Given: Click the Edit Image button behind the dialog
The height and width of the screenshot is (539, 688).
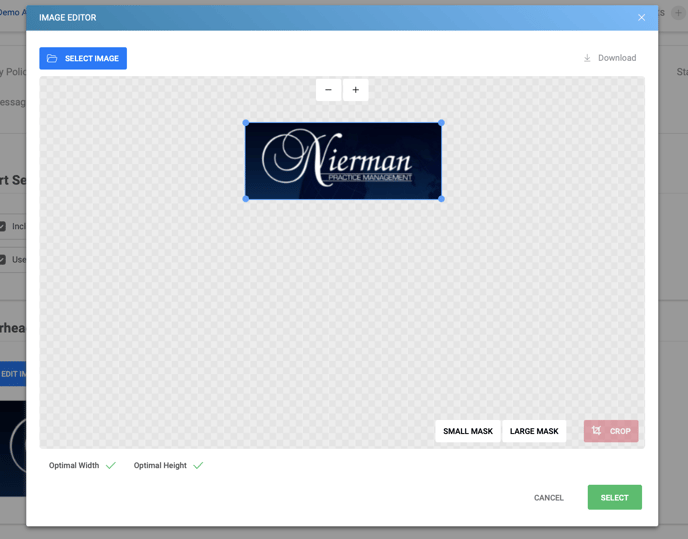Looking at the screenshot, I should pos(13,374).
